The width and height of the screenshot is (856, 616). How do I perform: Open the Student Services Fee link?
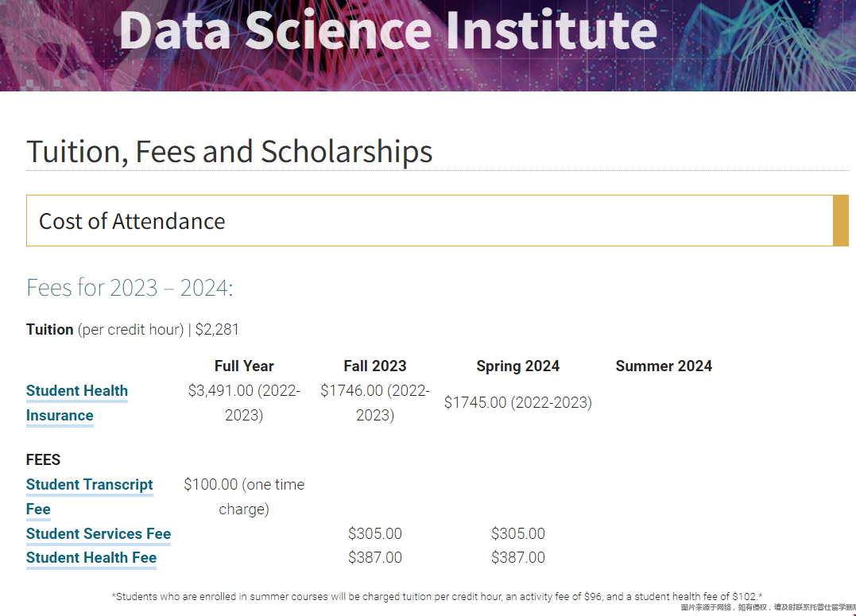point(99,533)
